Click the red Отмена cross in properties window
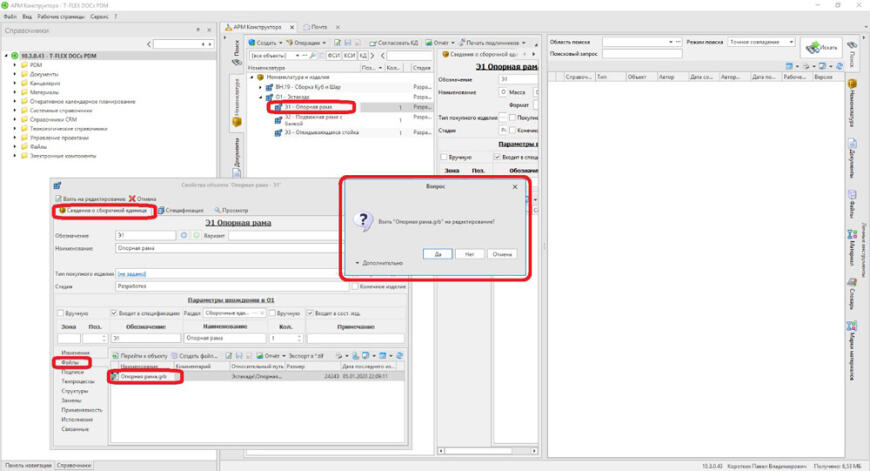870x471 pixels. click(x=132, y=199)
